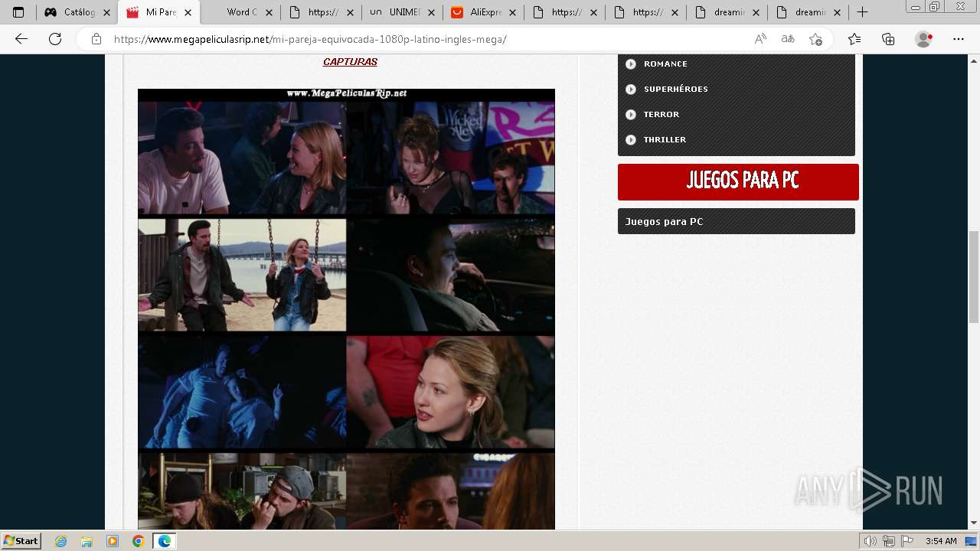
Task: Open the tab actions menu icon
Action: (x=18, y=12)
